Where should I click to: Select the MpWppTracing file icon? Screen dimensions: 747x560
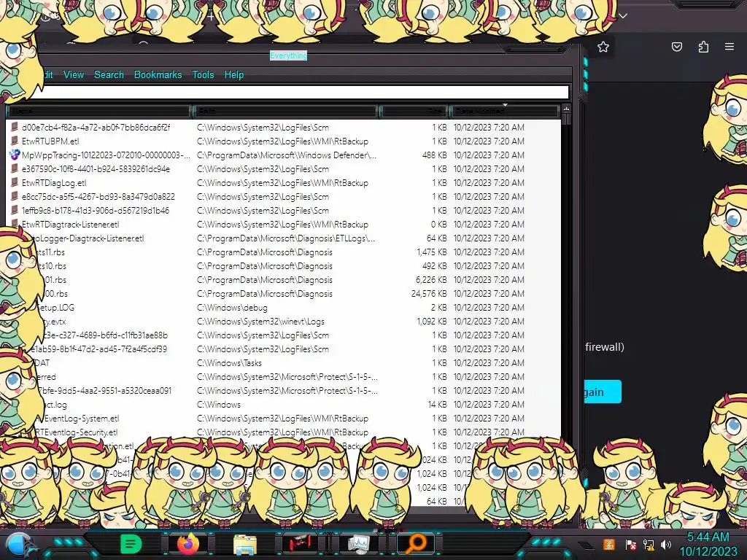coord(15,155)
